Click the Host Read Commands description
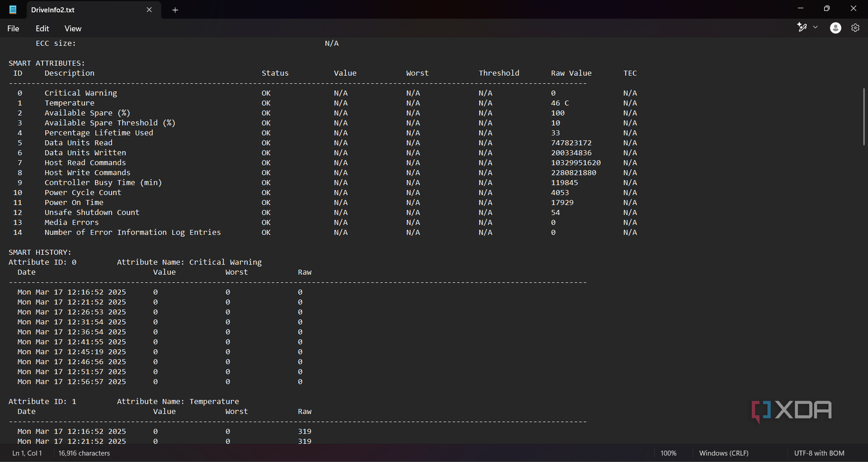 [85, 163]
